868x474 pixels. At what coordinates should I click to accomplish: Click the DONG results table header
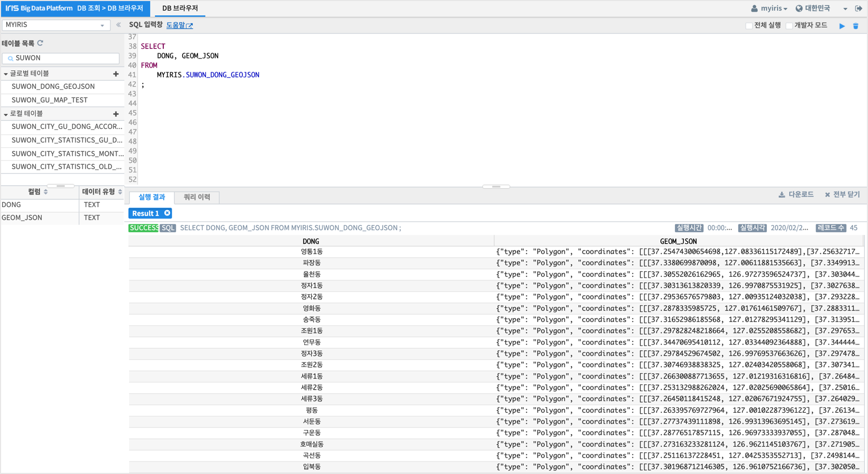[311, 241]
